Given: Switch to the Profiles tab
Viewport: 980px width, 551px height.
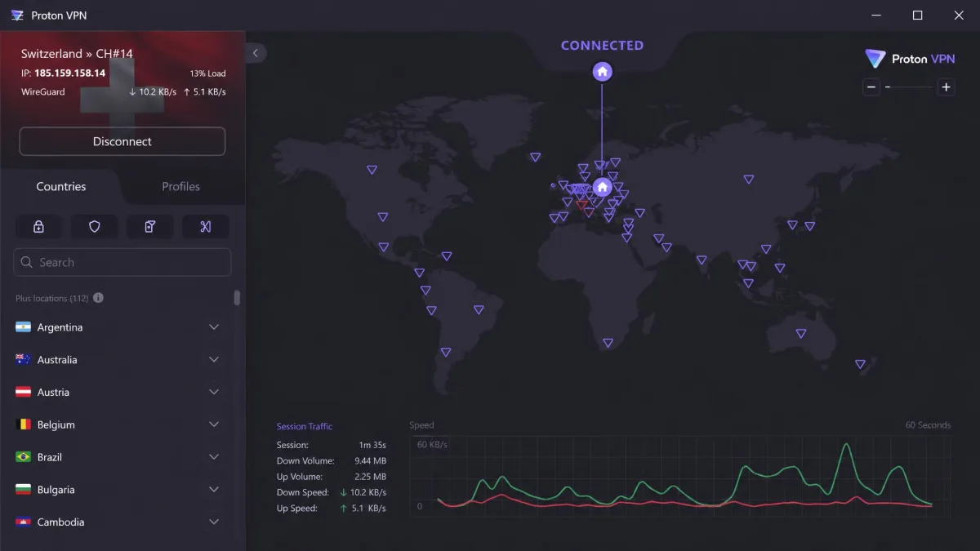Looking at the screenshot, I should pyautogui.click(x=181, y=186).
